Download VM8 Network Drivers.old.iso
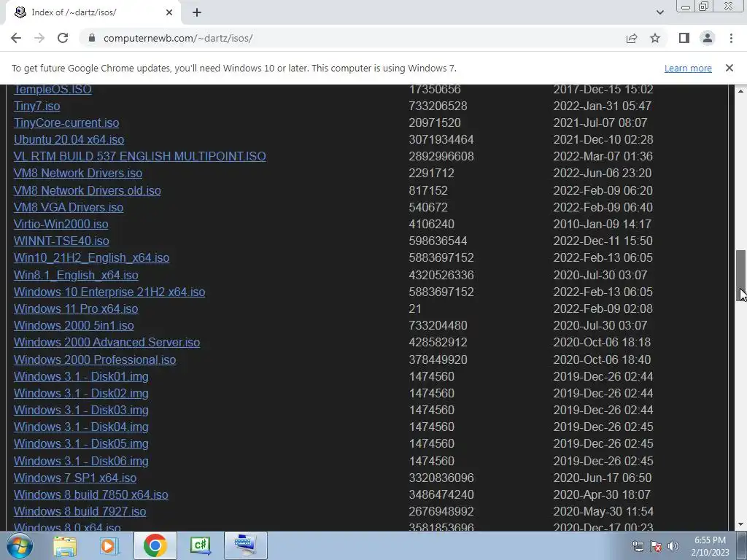 point(88,190)
